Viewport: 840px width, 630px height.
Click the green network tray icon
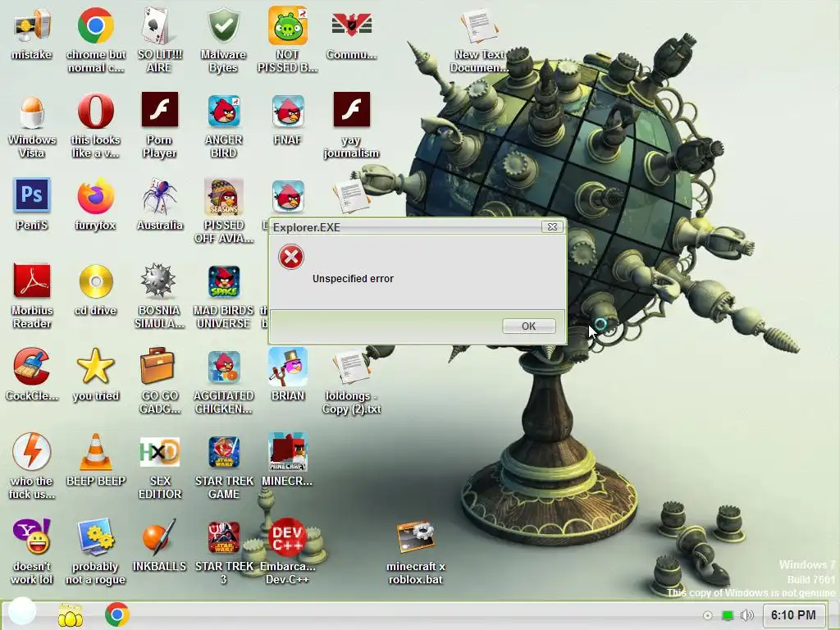(x=727, y=615)
